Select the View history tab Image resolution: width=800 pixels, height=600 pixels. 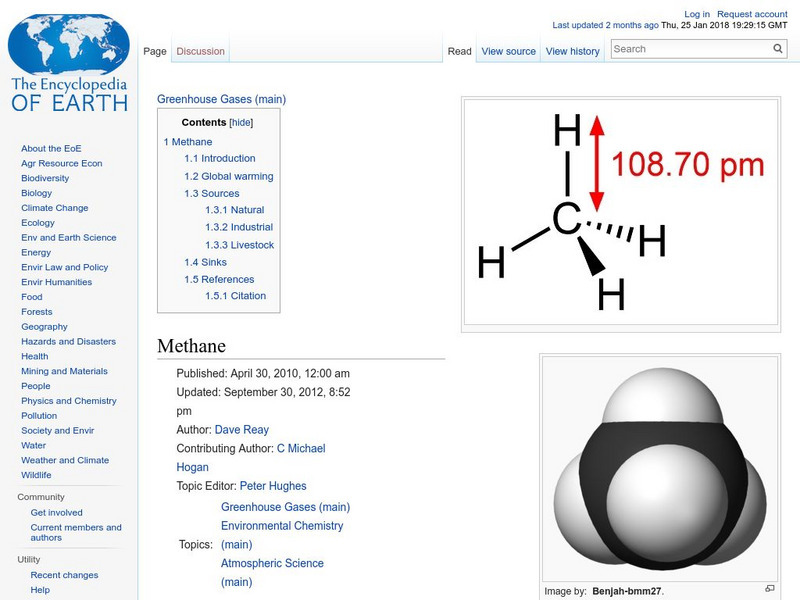[x=573, y=51]
